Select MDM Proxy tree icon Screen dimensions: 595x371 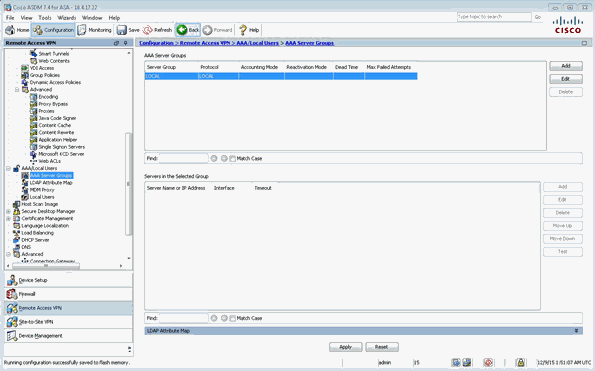[25, 190]
